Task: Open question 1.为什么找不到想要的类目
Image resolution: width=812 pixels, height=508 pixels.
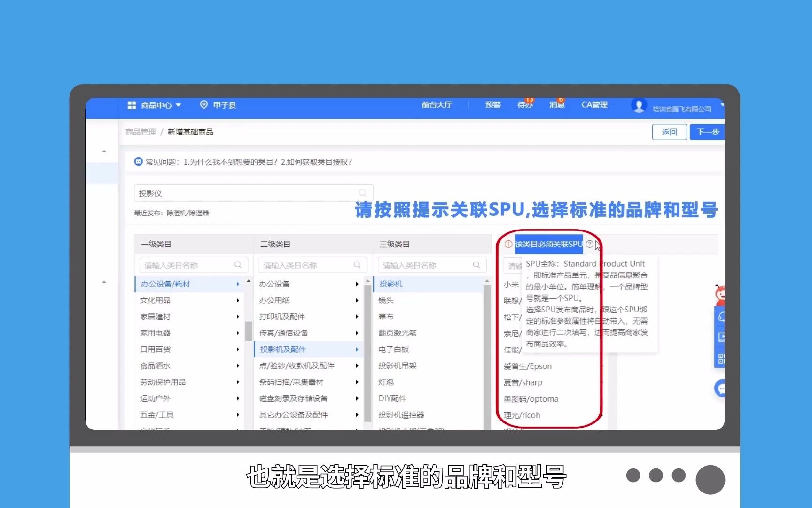Action: tap(230, 162)
